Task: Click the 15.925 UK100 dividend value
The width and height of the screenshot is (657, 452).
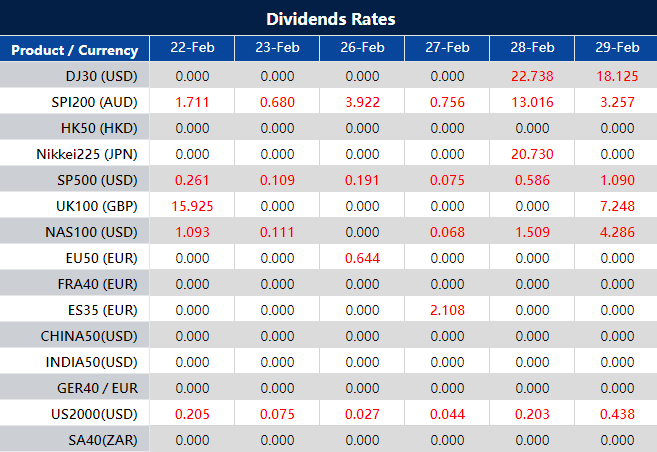Action: [192, 206]
